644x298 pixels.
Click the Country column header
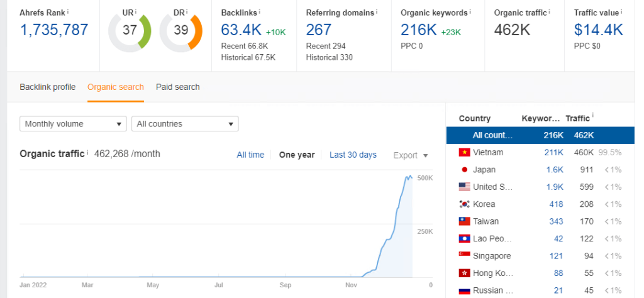pos(474,118)
